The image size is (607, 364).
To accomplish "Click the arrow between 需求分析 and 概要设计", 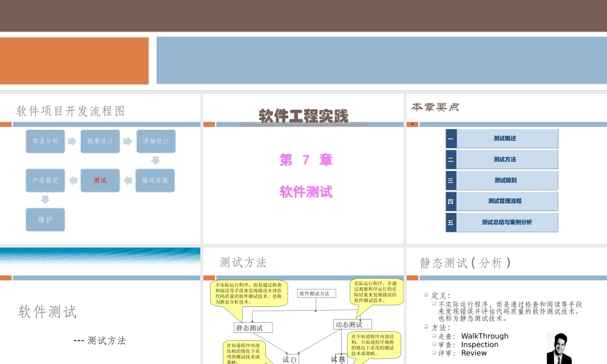I will (72, 141).
